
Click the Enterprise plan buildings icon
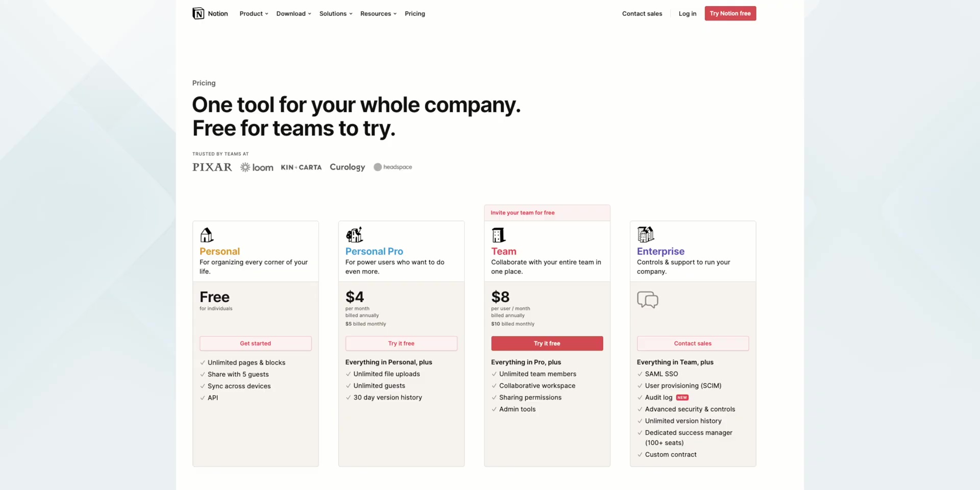[646, 234]
